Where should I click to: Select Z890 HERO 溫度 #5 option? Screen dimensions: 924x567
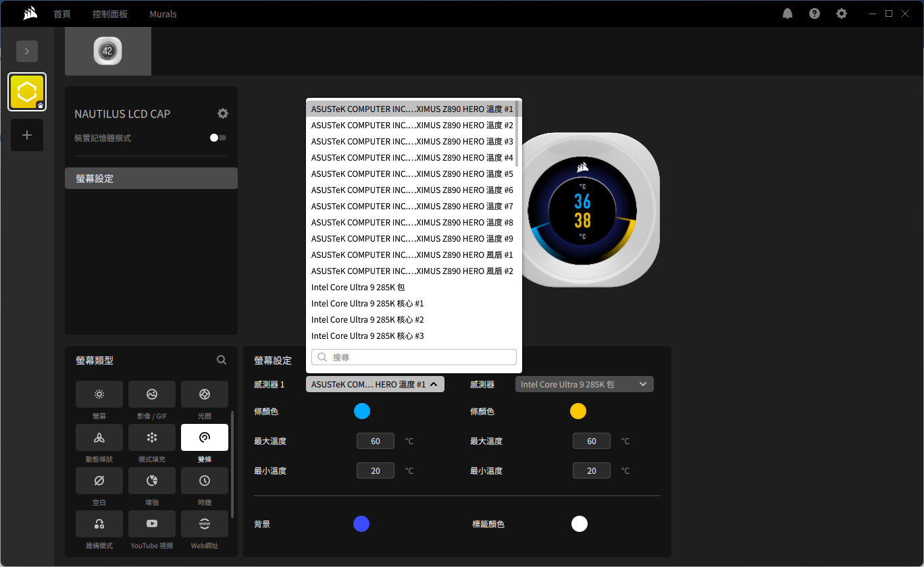(411, 173)
